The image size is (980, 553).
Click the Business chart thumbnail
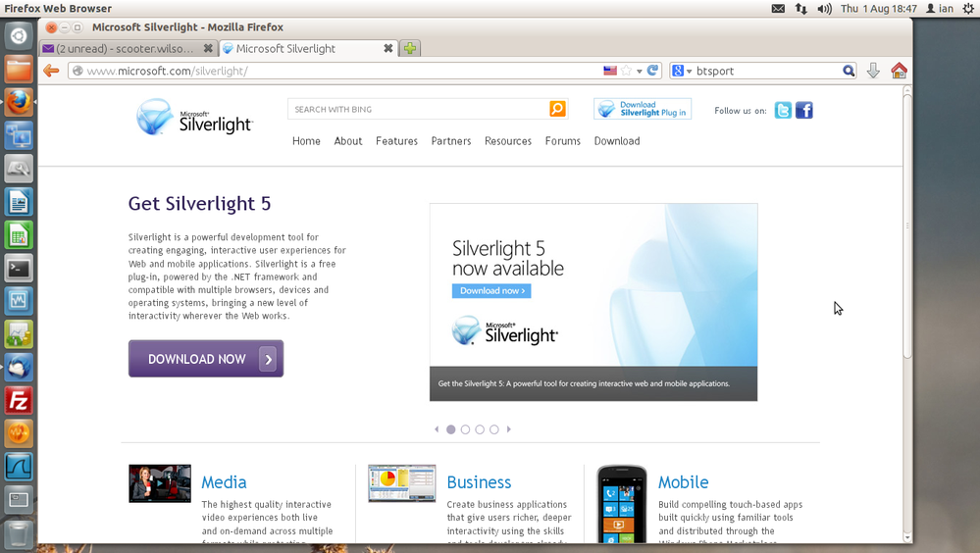tap(402, 483)
